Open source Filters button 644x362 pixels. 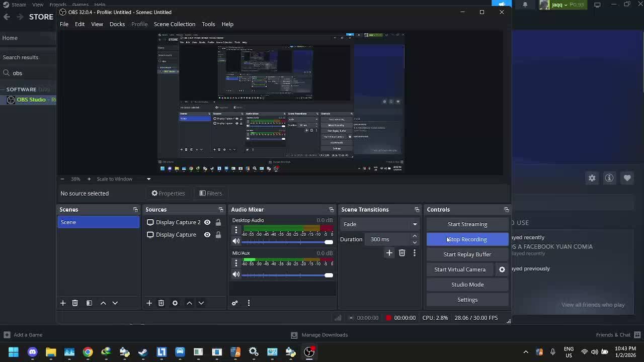[210, 193]
